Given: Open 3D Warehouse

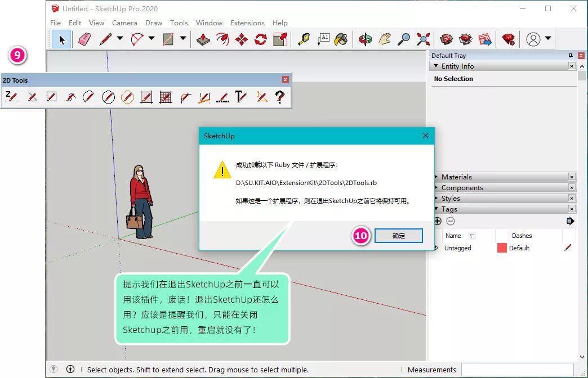Looking at the screenshot, I should coord(446,39).
